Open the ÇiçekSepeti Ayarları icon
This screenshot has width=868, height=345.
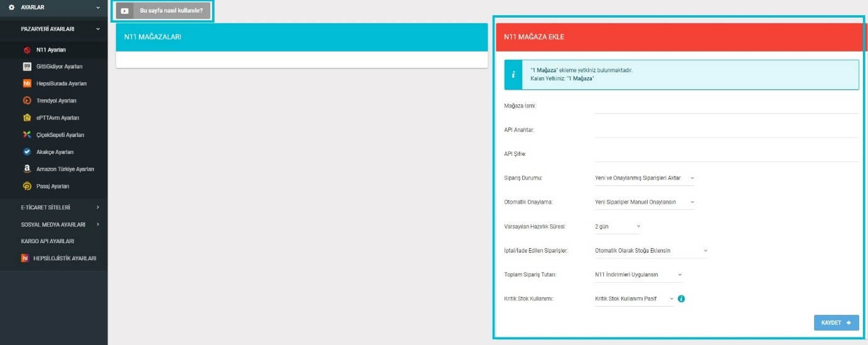coord(27,134)
